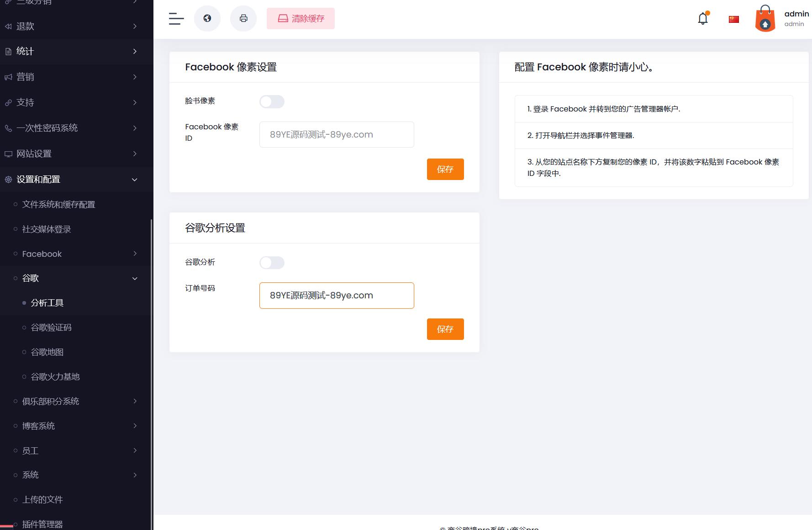Click the 清除缓存 button
The image size is (812, 530).
pyautogui.click(x=301, y=18)
